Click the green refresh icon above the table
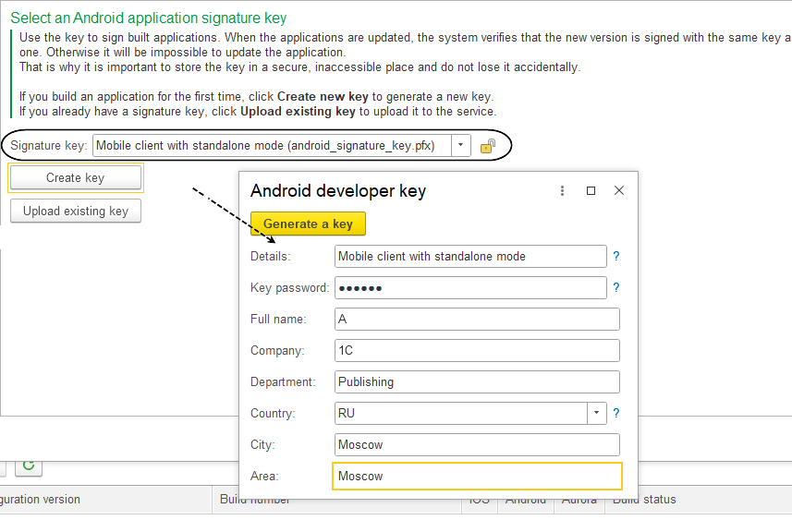Image resolution: width=792 pixels, height=532 pixels. [x=29, y=465]
